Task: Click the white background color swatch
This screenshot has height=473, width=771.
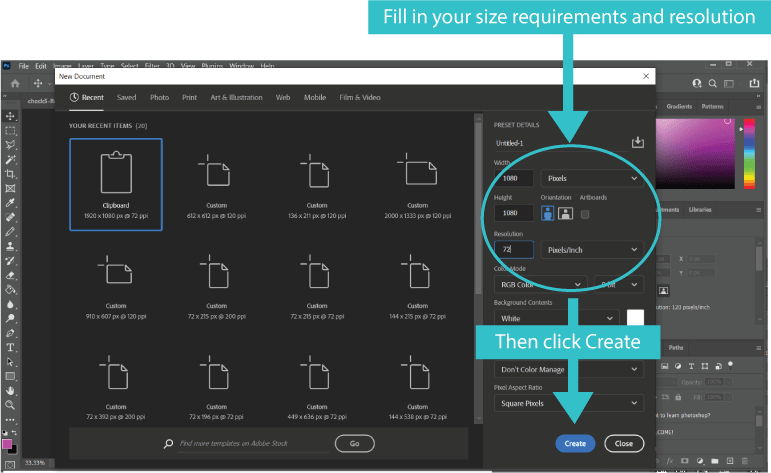Action: pyautogui.click(x=635, y=318)
